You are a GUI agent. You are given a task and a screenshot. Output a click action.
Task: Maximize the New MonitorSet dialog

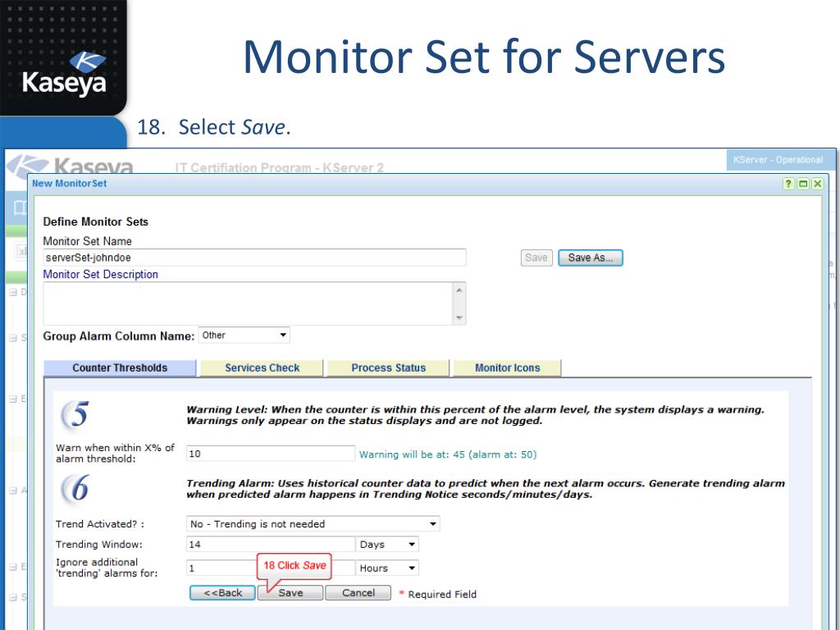pyautogui.click(x=802, y=184)
